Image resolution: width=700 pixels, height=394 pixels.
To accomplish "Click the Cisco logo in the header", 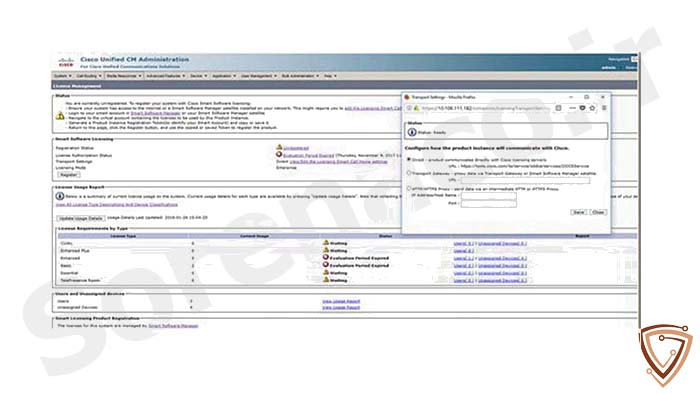I will [x=66, y=62].
